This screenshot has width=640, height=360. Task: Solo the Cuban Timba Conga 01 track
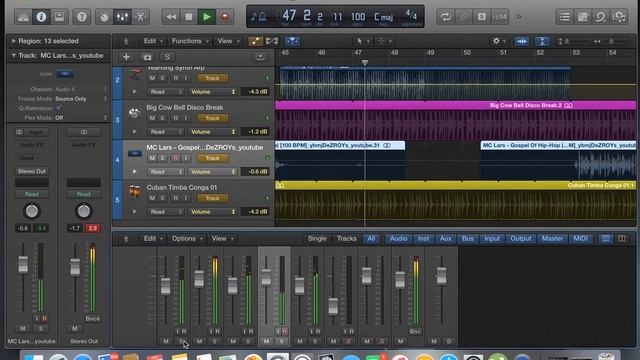pyautogui.click(x=162, y=198)
